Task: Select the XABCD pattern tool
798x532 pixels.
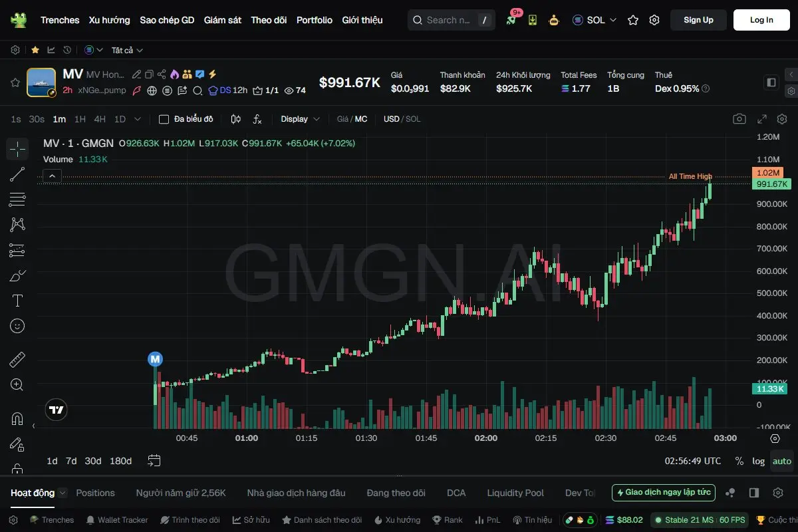Action: click(x=17, y=225)
